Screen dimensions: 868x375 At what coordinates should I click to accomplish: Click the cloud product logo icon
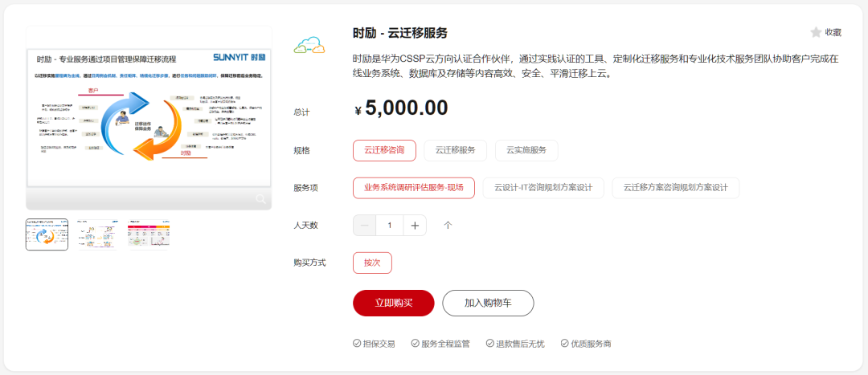pos(309,45)
